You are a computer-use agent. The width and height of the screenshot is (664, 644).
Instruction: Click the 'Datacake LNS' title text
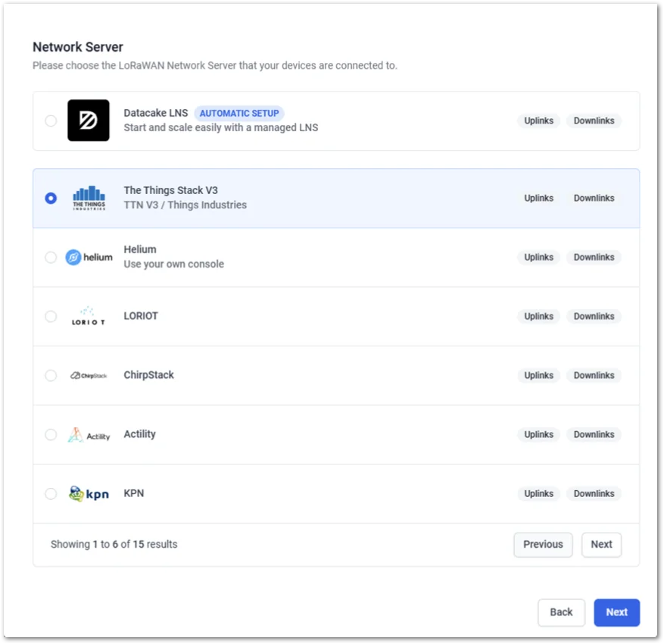(156, 113)
